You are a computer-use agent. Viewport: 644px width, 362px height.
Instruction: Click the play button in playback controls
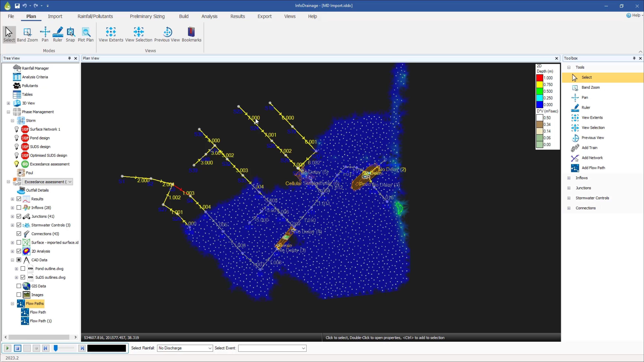point(7,348)
